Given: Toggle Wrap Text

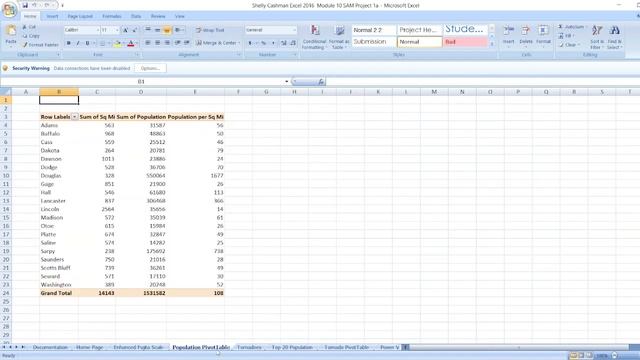Looking at the screenshot, I should (x=210, y=30).
